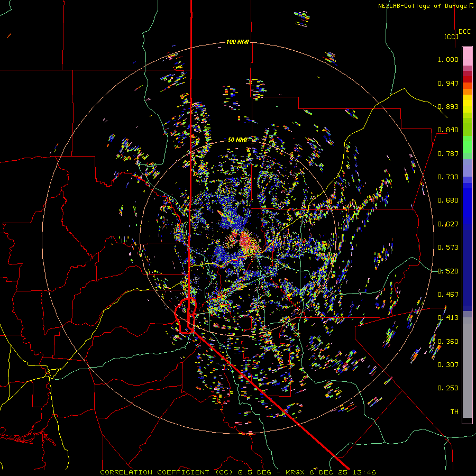The image size is (476, 476).
Task: Select the 0.413 legend value
Action: coord(448,318)
